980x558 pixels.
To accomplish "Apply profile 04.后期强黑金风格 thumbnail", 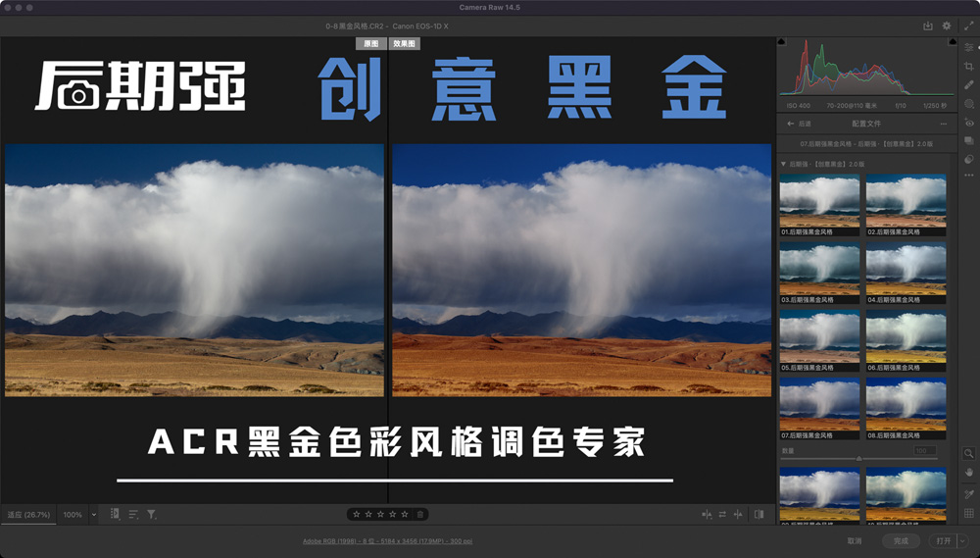I will pyautogui.click(x=906, y=274).
